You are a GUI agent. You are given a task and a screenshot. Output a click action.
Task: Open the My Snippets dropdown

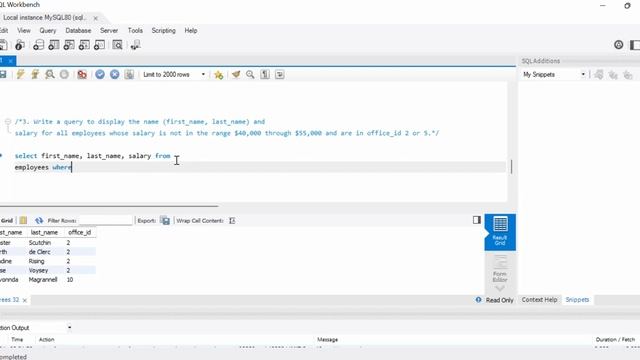point(554,75)
